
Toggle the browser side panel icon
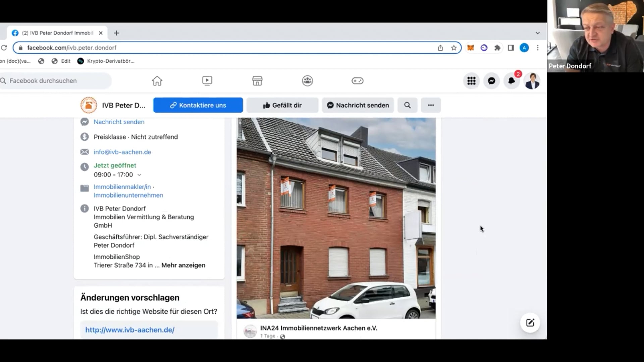511,48
